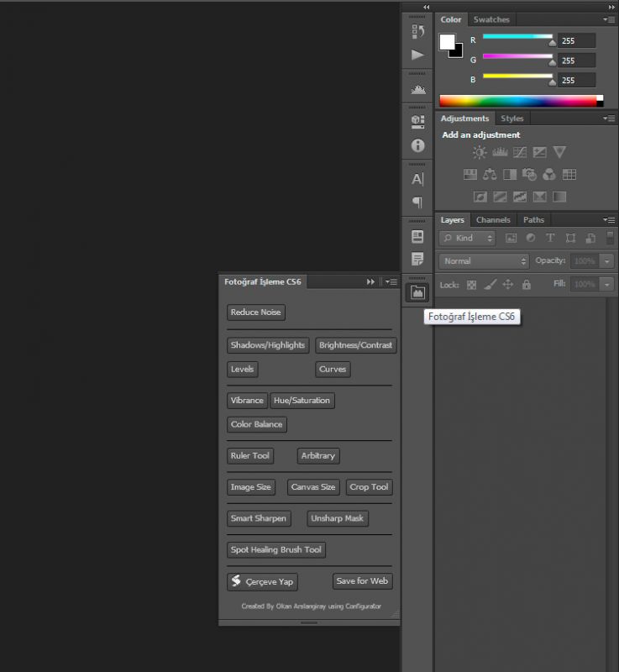Viewport: 619px width, 672px height.
Task: Switch to the Swatches tab
Action: pyautogui.click(x=490, y=19)
